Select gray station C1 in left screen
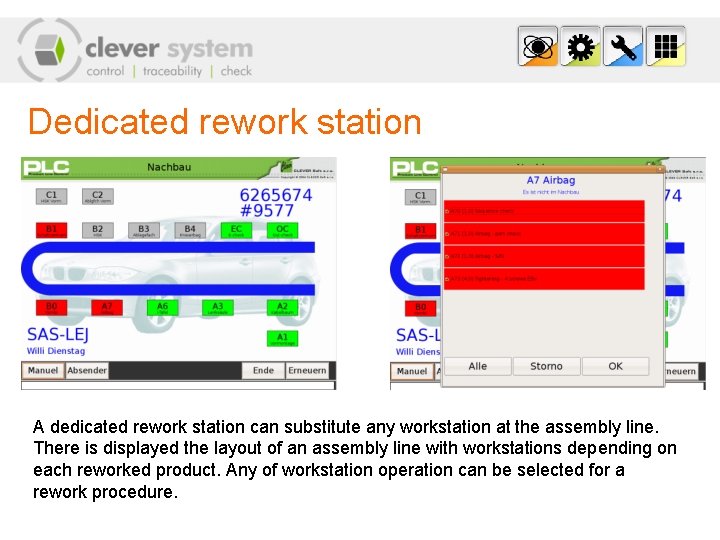This screenshot has width=720, height=540. [51, 197]
